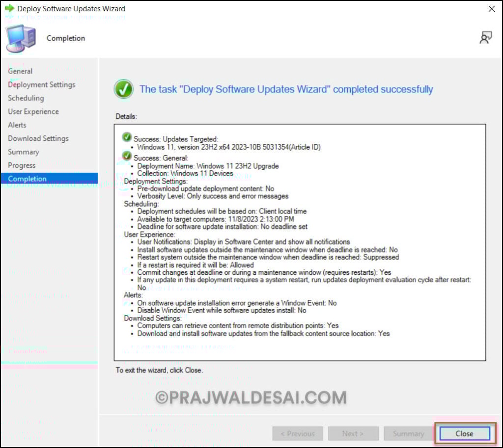Click Deployment Name: Windows 11 23H2 Upgrade
Screen dimensions: 503x448
tap(208, 166)
